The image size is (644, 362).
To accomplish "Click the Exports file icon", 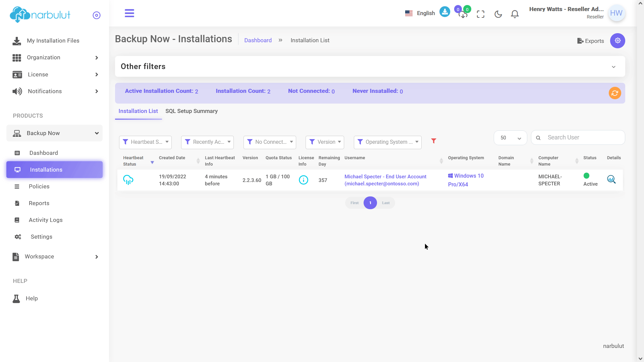I will pyautogui.click(x=580, y=41).
